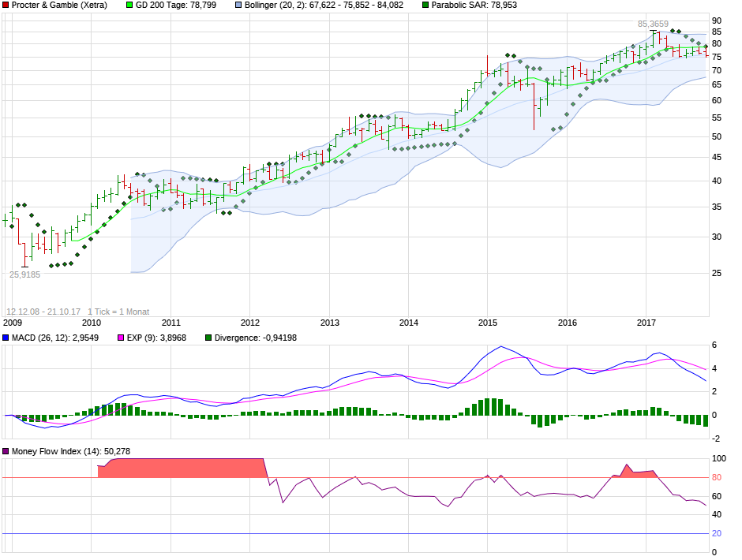The width and height of the screenshot is (742, 560).
Task: Click the Money Flow Index (14): 50,278 label
Action: click(x=71, y=451)
